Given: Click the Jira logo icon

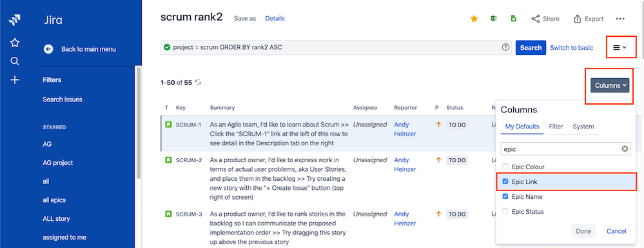Looking at the screenshot, I should 15,20.
